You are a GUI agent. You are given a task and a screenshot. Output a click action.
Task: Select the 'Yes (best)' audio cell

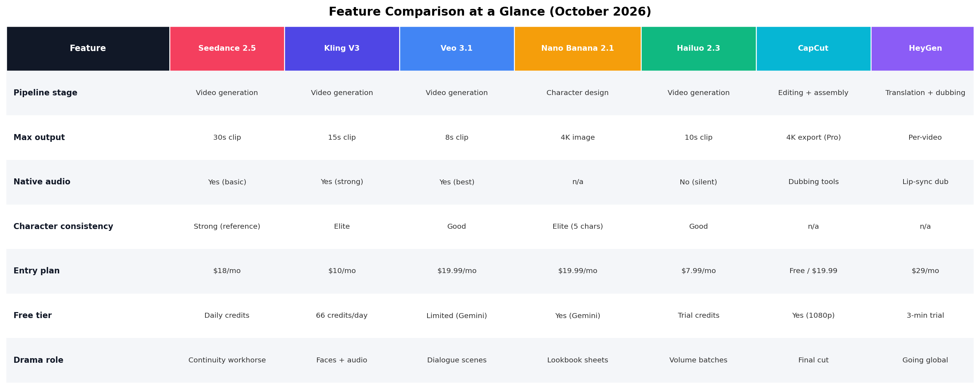[457, 182]
